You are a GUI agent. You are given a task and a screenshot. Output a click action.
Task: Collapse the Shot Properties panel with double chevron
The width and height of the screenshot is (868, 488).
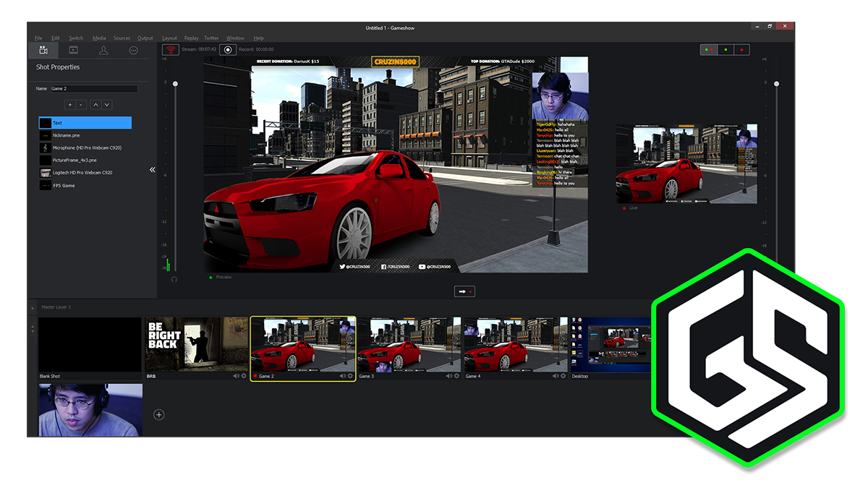point(153,170)
